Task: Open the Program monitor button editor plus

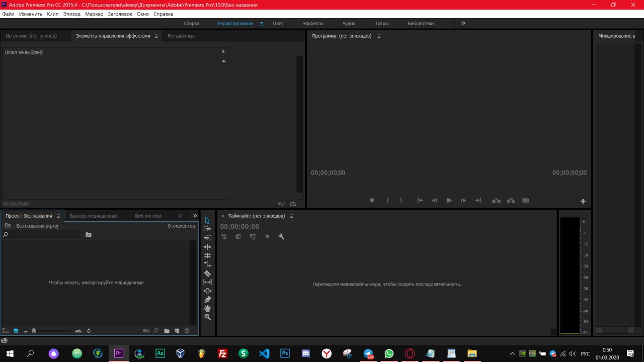Action: tap(583, 201)
